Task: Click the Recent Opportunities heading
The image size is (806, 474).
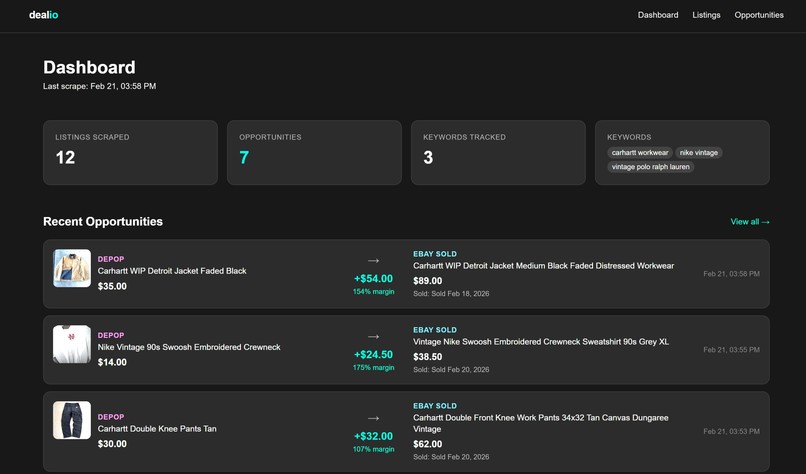Action: click(103, 222)
